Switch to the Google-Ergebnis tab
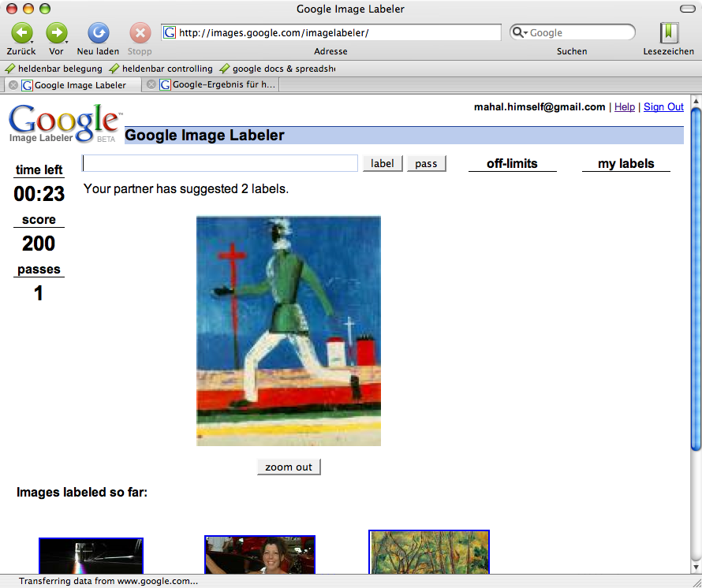Screen dimensions: 702x588 (222, 85)
